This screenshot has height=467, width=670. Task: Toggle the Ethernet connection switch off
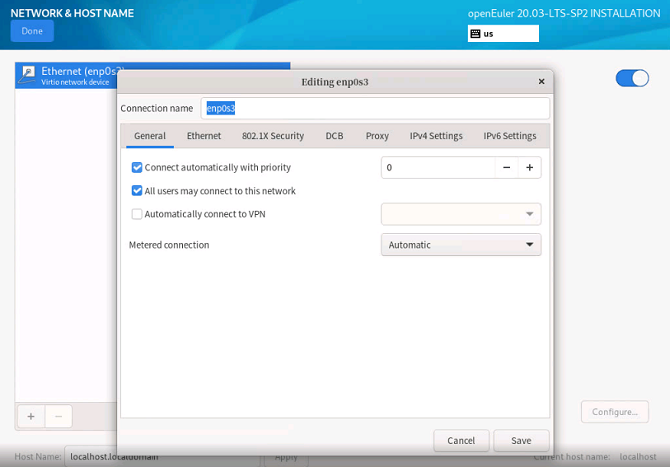(x=632, y=78)
